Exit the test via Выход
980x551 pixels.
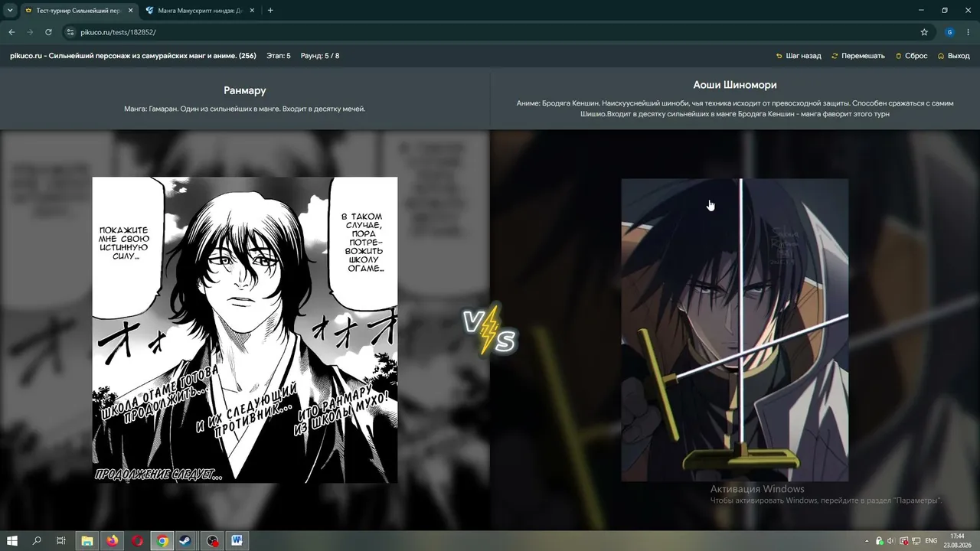click(953, 56)
